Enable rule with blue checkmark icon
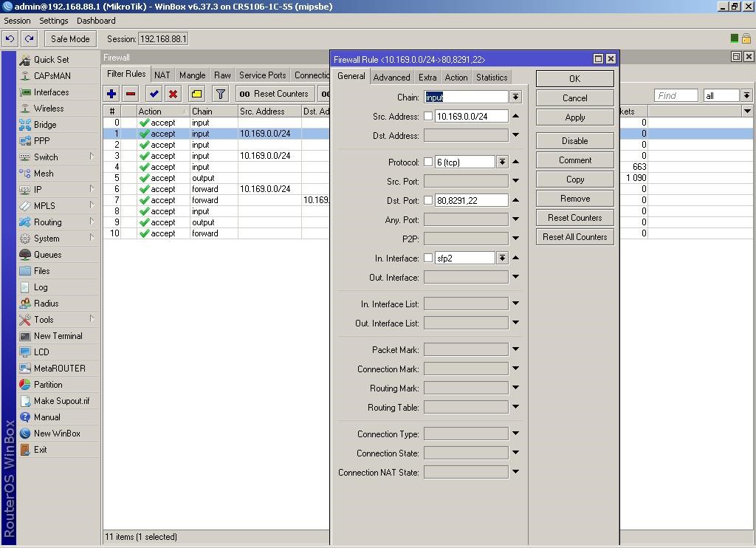This screenshot has height=548, width=756. coord(154,94)
